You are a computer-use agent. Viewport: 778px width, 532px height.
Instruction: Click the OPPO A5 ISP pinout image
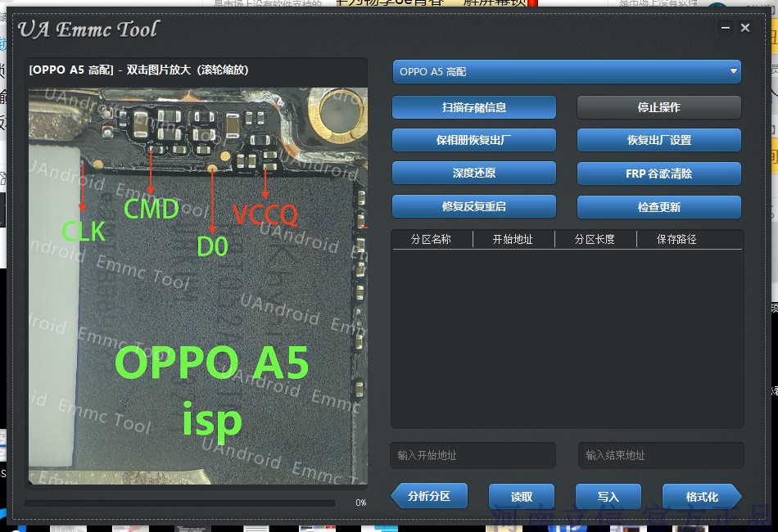point(197,286)
